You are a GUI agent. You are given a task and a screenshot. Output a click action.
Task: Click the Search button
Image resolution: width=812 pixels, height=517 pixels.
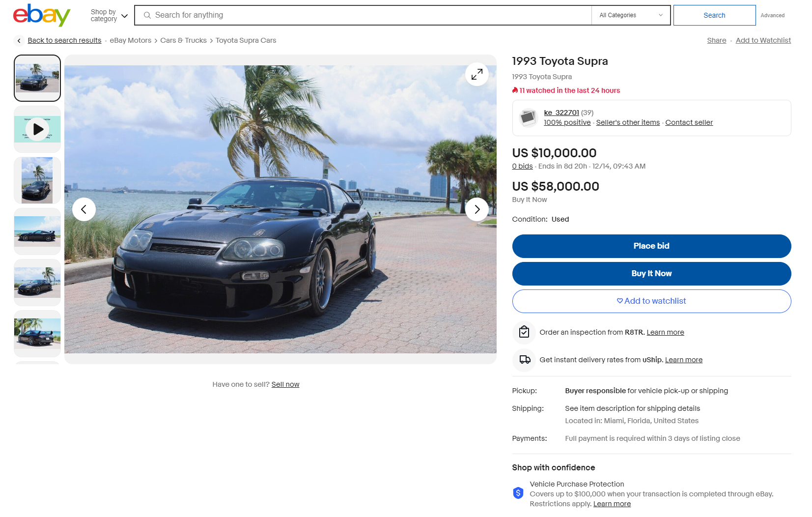tap(714, 15)
